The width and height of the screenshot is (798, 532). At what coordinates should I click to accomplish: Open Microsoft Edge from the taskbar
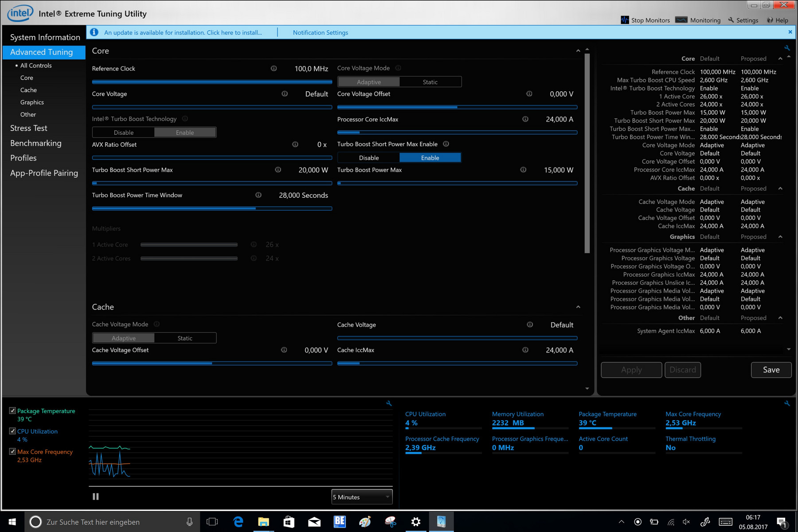(238, 522)
